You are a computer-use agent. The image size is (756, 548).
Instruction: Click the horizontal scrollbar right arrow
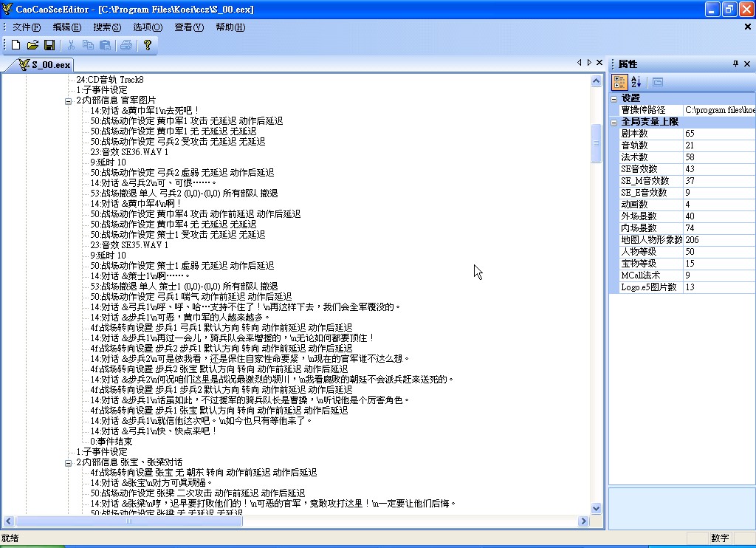[584, 521]
